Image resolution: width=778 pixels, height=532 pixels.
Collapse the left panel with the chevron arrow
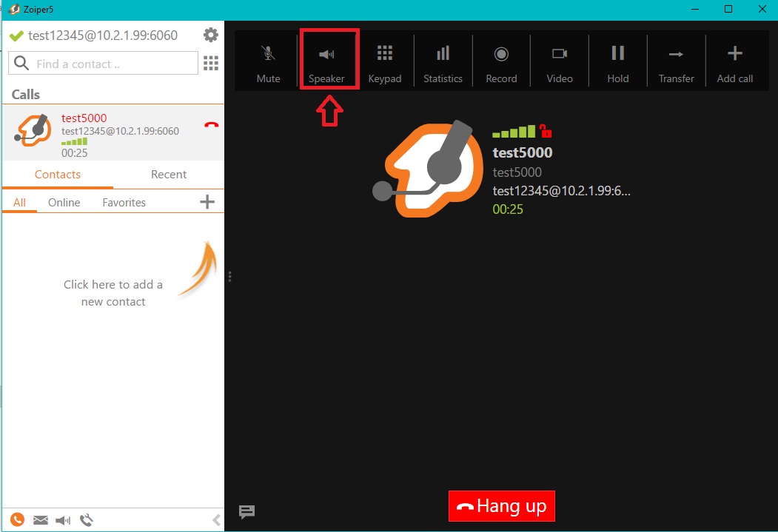216,520
